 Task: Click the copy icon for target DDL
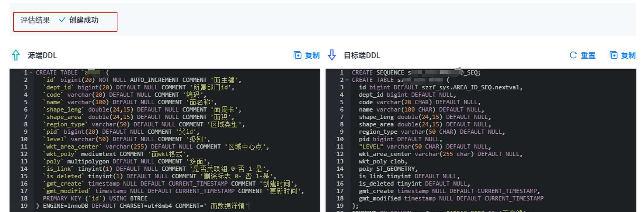pos(613,55)
